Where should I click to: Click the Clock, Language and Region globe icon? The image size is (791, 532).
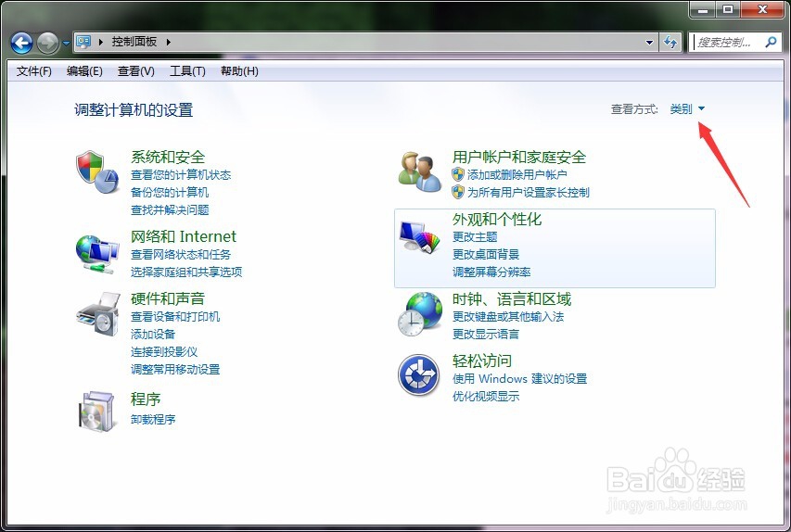pos(420,314)
